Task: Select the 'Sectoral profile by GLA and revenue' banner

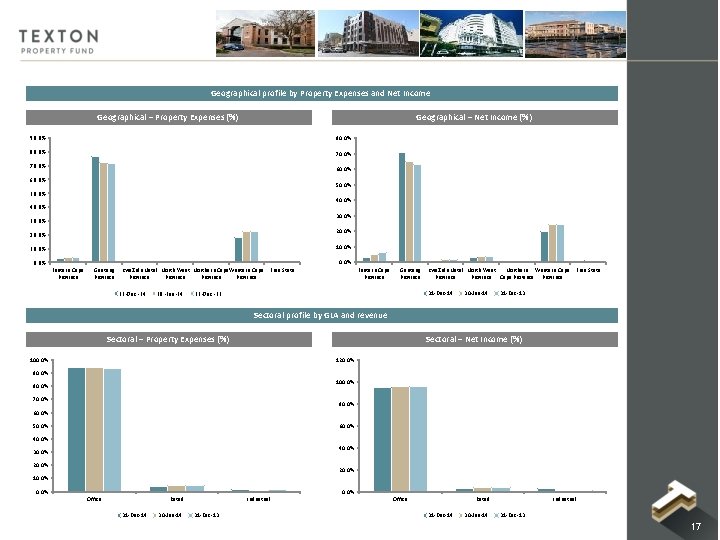Action: coord(321,315)
